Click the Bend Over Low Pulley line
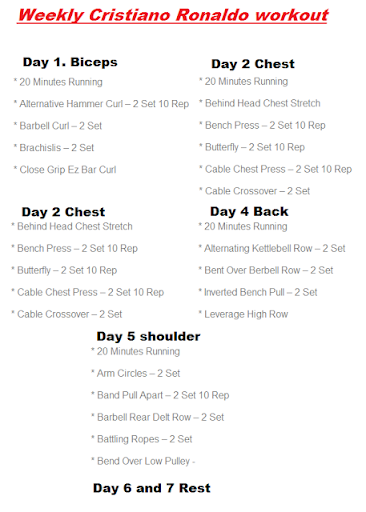This screenshot has height=512, width=366. pyautogui.click(x=143, y=461)
